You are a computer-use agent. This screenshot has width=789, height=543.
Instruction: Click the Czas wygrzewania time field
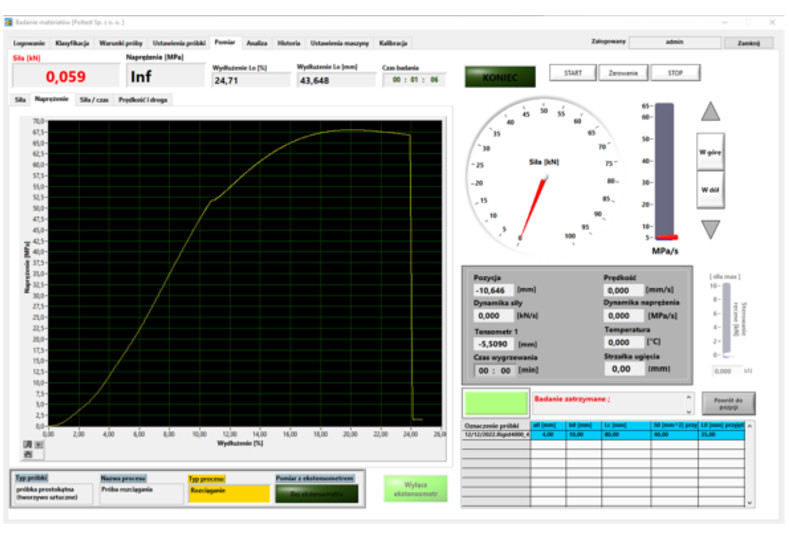point(494,371)
